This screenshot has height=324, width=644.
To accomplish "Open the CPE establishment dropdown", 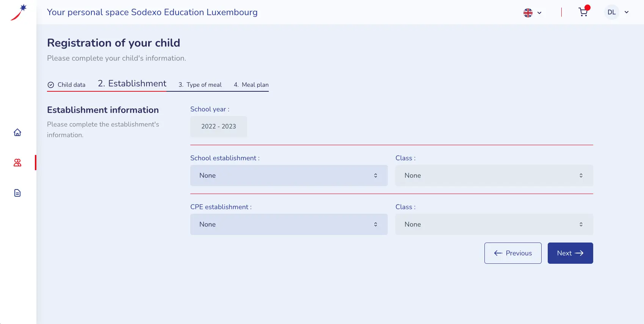I will tap(288, 224).
